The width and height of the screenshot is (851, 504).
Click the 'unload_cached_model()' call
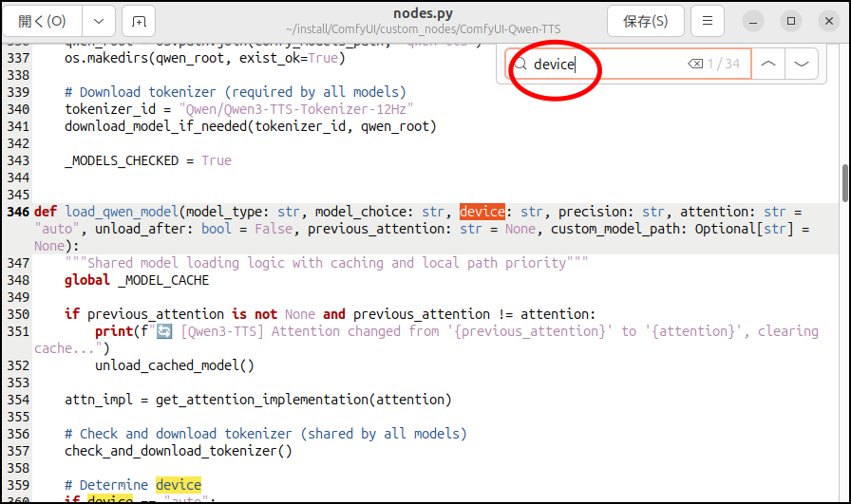click(x=174, y=365)
